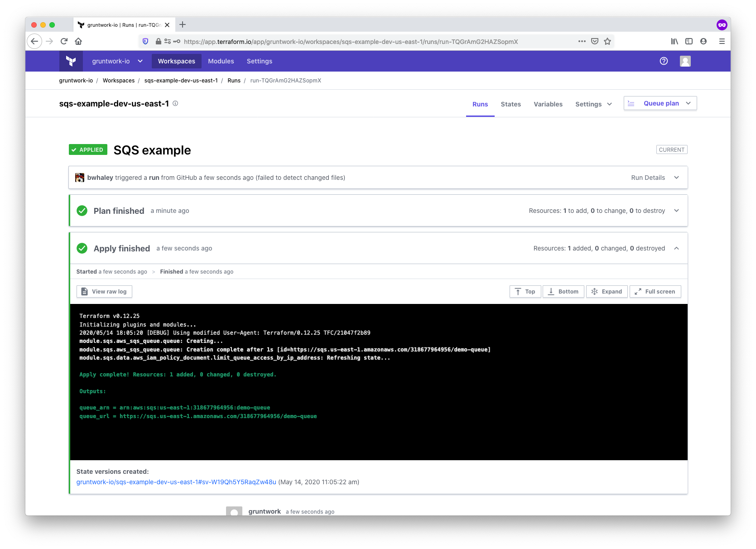Click the browser address bar URL
Screen dimensions: 756x549
(x=351, y=42)
